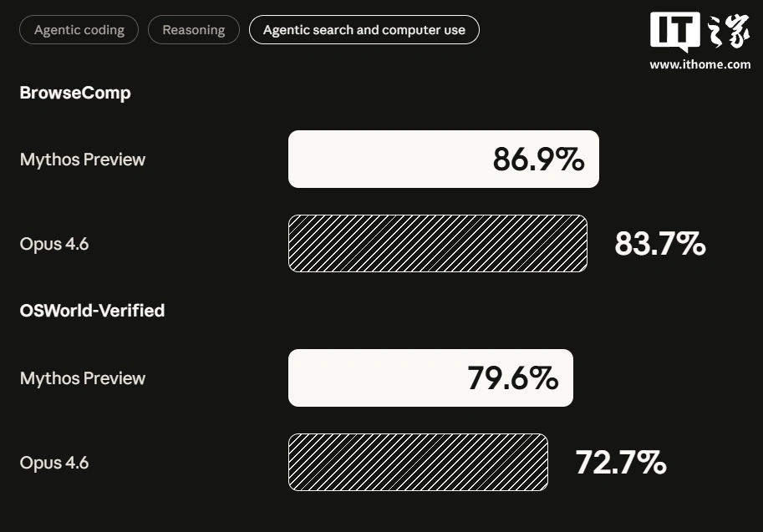Click the white IT logo box

coord(675,32)
